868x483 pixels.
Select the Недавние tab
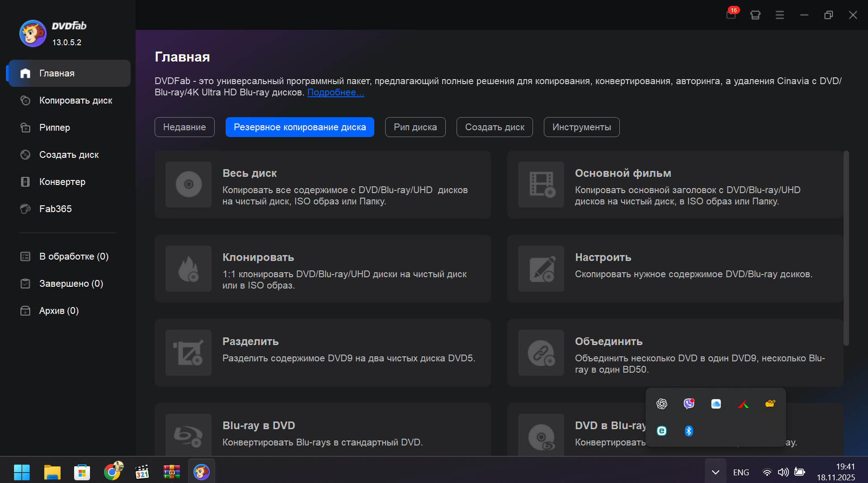coord(184,127)
